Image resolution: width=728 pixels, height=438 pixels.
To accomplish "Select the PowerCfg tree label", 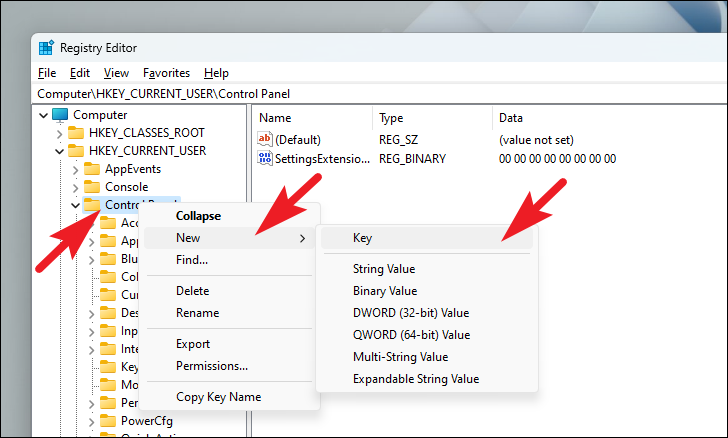I will [x=147, y=421].
